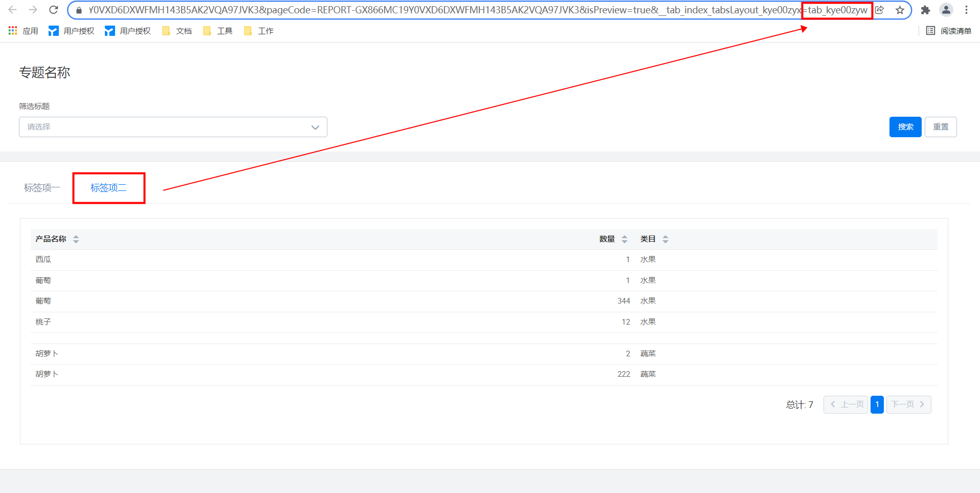Go back to the previous browser page
Viewport: 980px width, 493px height.
pos(13,10)
